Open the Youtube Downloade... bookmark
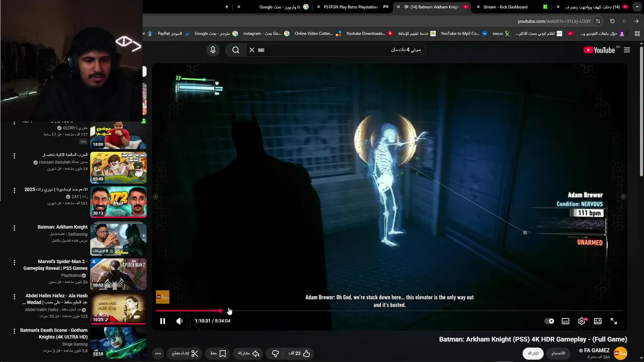644x362 pixels. (x=369, y=34)
